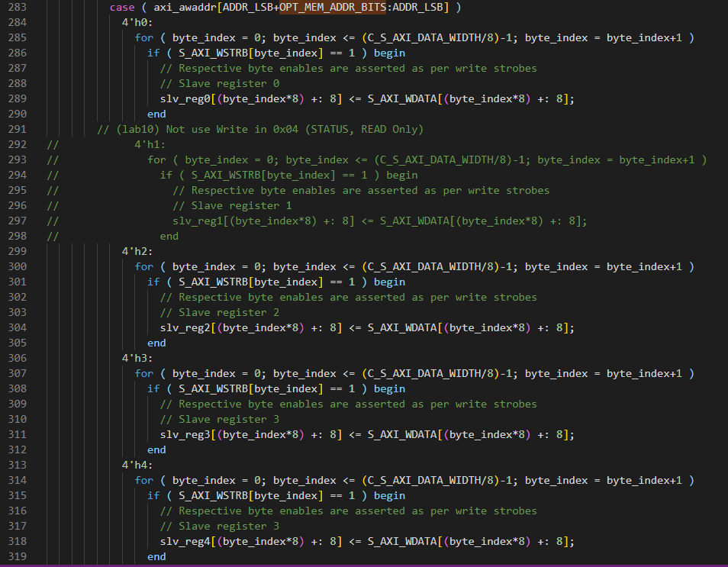Viewport: 728px width, 567px height.
Task: Click the 'if' keyword on line 286
Action: (x=153, y=53)
